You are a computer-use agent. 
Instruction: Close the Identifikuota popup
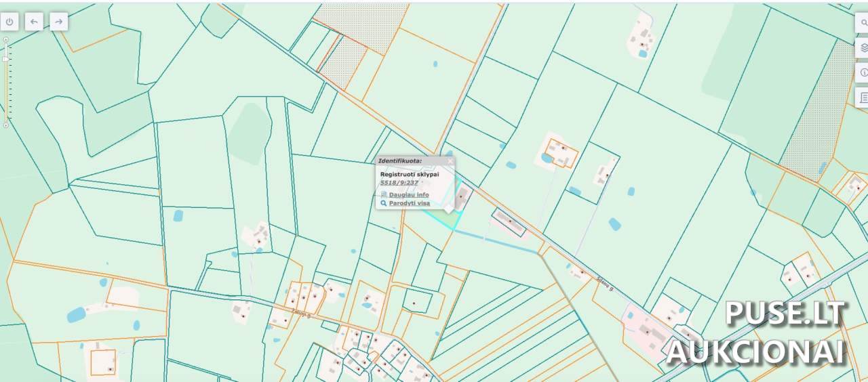tap(450, 161)
